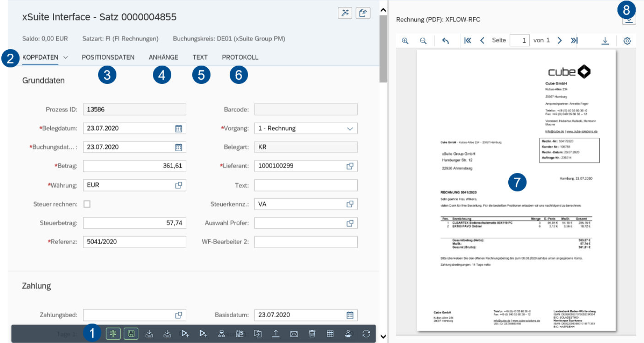Switch to the ANHÄNGE tab

pos(163,57)
